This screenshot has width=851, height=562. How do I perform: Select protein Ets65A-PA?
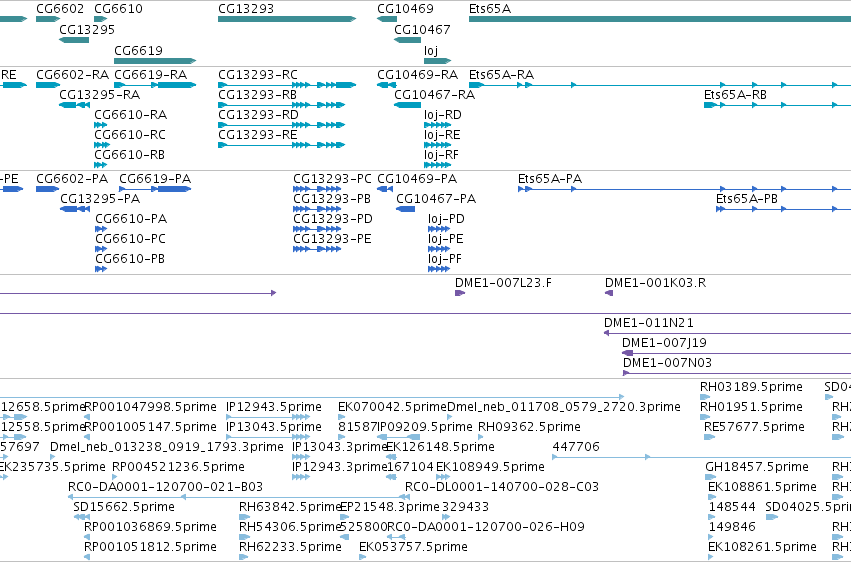point(684,189)
